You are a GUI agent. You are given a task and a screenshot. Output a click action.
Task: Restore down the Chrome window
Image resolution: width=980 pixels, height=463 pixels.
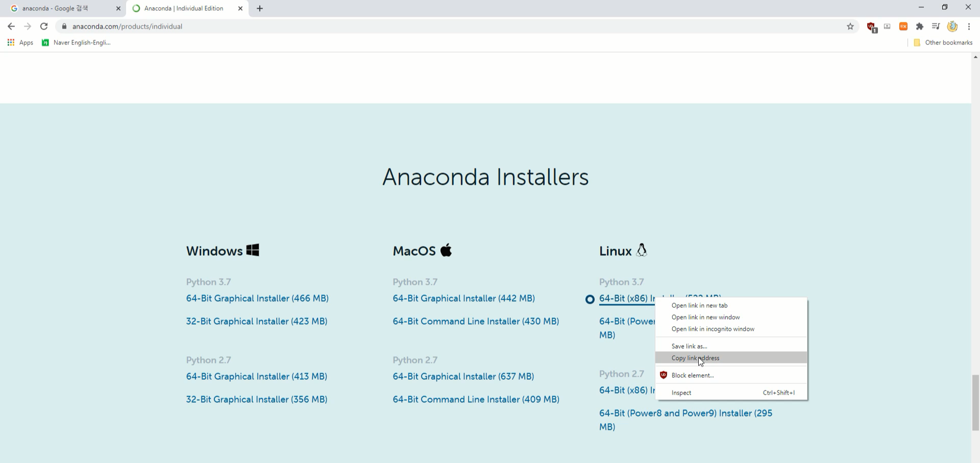coord(945,8)
